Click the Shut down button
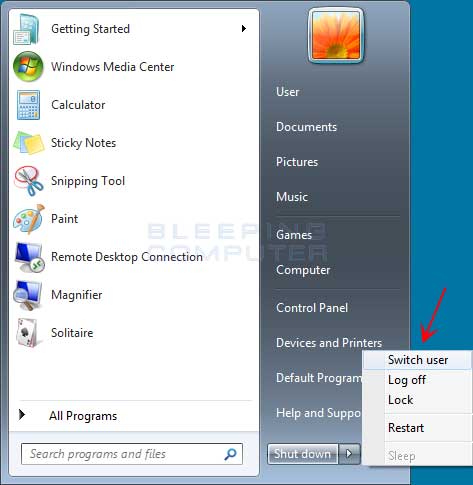 click(303, 454)
